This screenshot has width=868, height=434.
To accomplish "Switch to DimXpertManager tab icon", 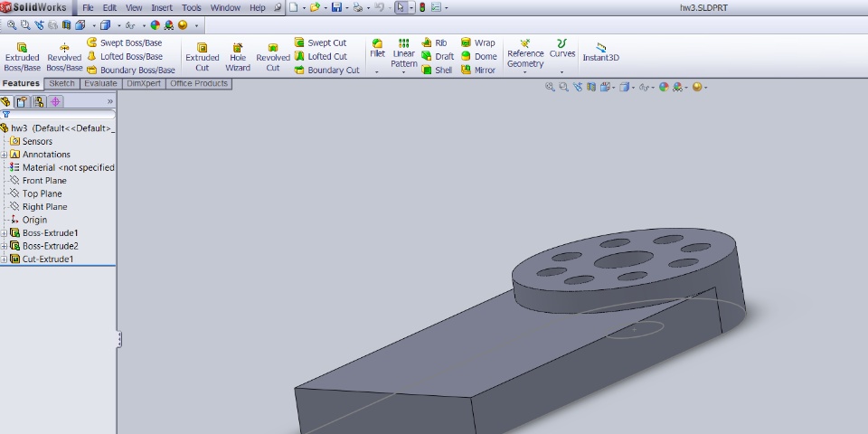I will [x=55, y=101].
